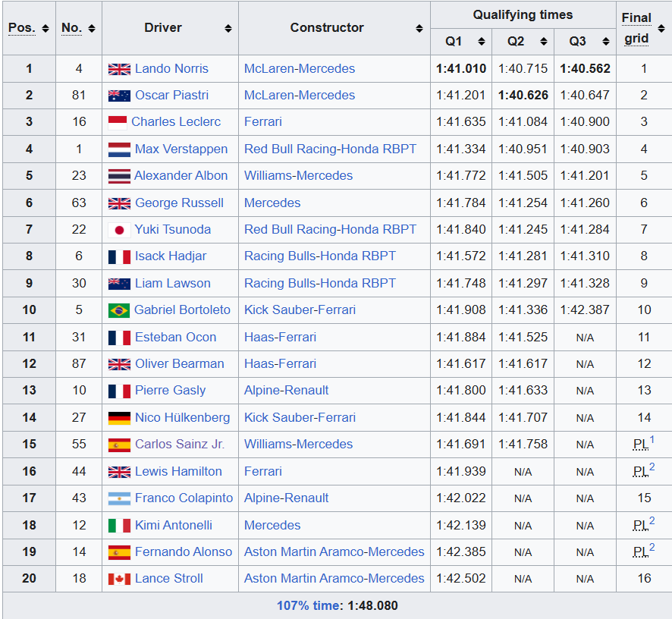The width and height of the screenshot is (672, 619).
Task: Open Gabriel Bortoleto driver link
Action: 182,309
